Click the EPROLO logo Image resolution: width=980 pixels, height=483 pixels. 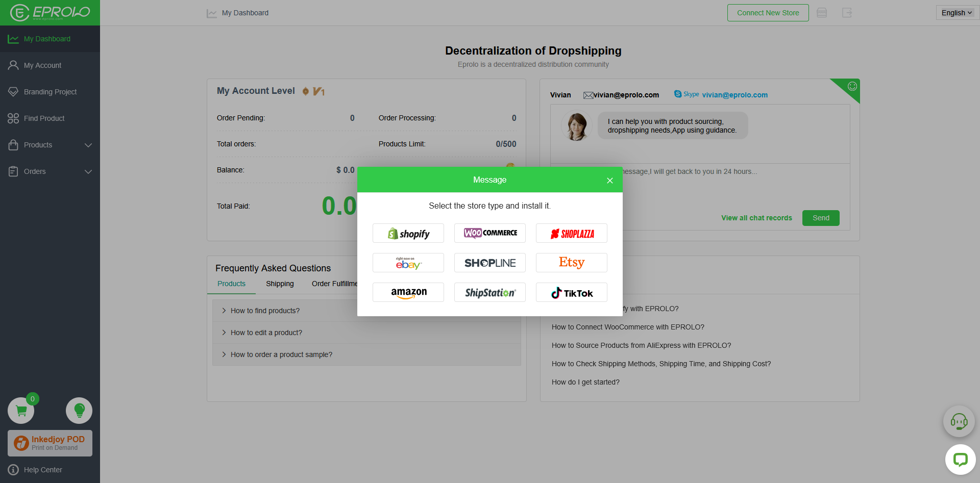coord(50,12)
